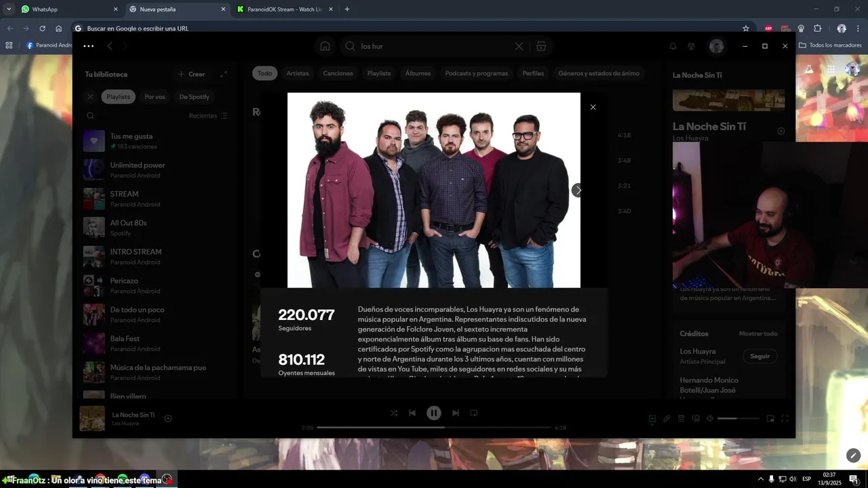
Task: Open Connect to a device
Action: [x=696, y=419]
